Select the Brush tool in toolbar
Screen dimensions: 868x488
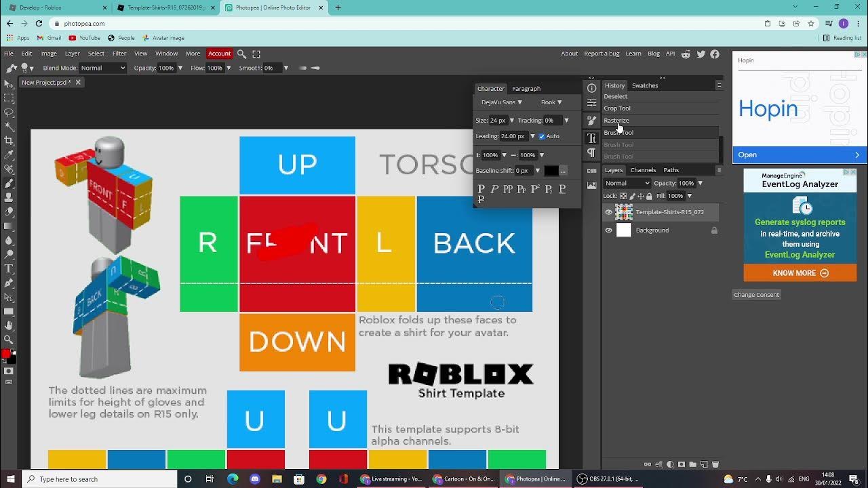click(x=9, y=184)
